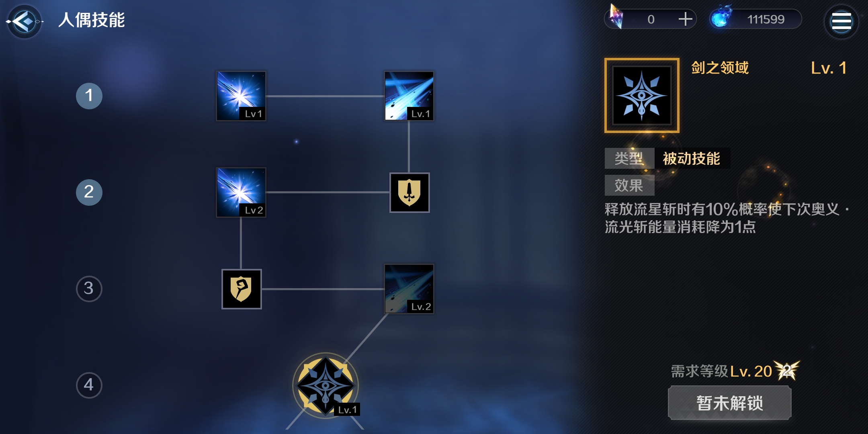Select the Lv.1 light beam skill
The image size is (868, 434).
click(x=409, y=96)
